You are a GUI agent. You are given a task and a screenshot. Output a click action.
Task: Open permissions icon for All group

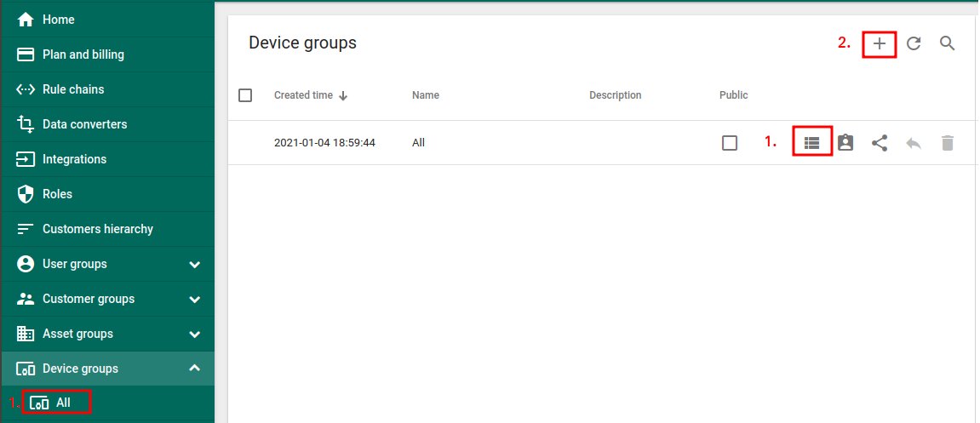coord(845,143)
